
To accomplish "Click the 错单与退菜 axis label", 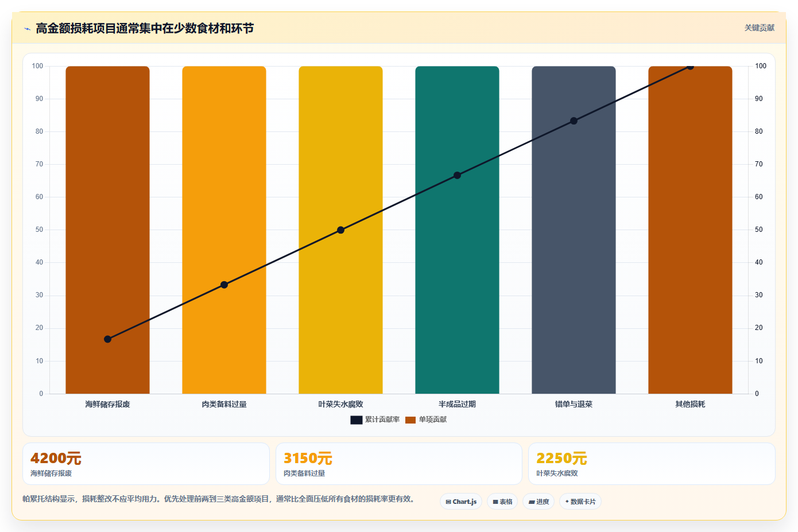I will [x=574, y=404].
